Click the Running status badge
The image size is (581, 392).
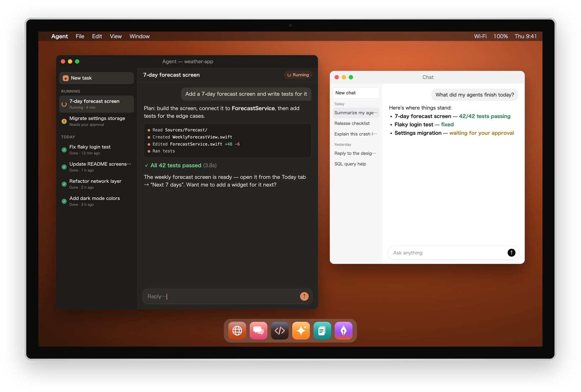pyautogui.click(x=298, y=75)
